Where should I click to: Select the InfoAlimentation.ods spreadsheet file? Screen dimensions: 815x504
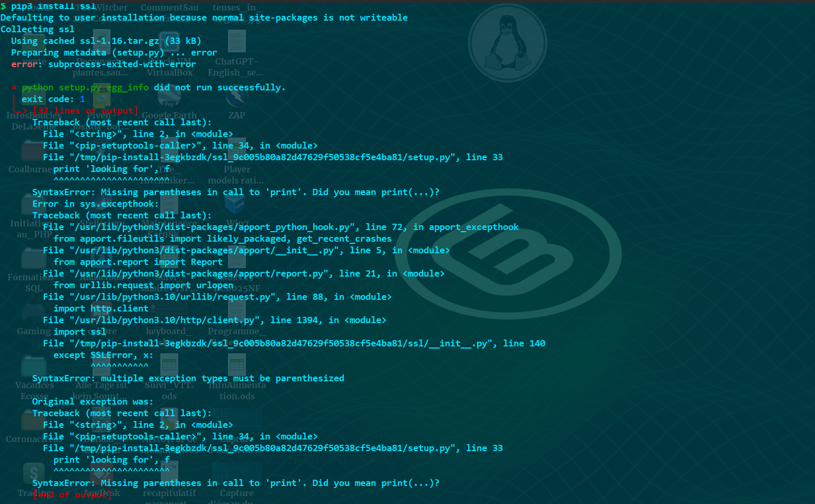pos(236,366)
